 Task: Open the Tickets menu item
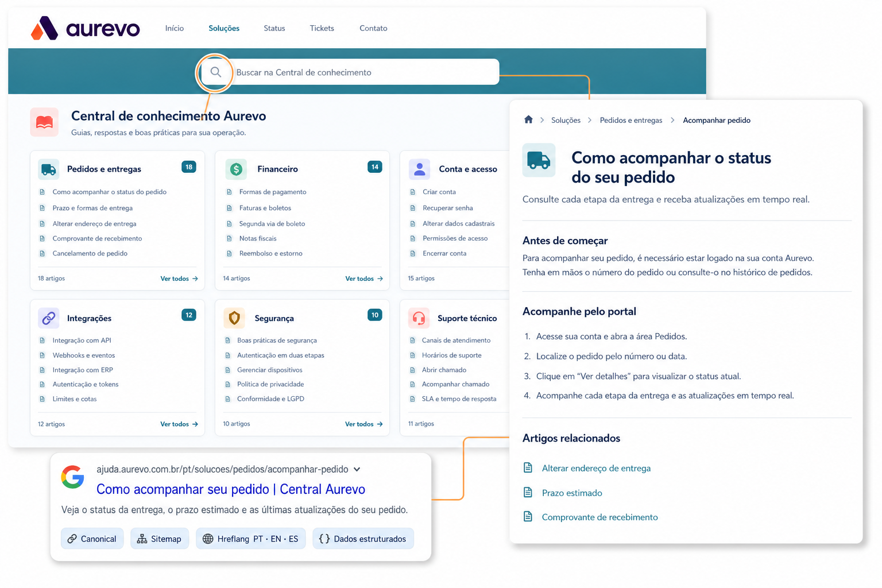pos(322,28)
